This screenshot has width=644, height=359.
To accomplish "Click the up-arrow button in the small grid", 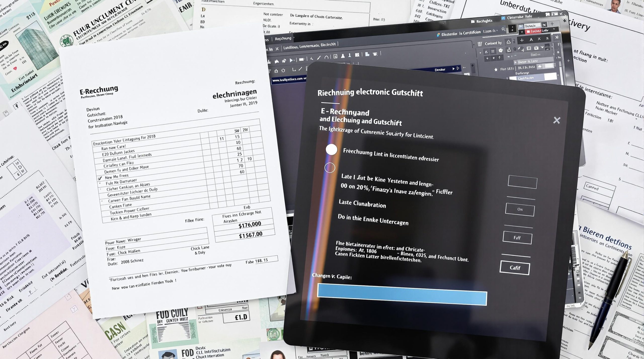I will [499, 58].
